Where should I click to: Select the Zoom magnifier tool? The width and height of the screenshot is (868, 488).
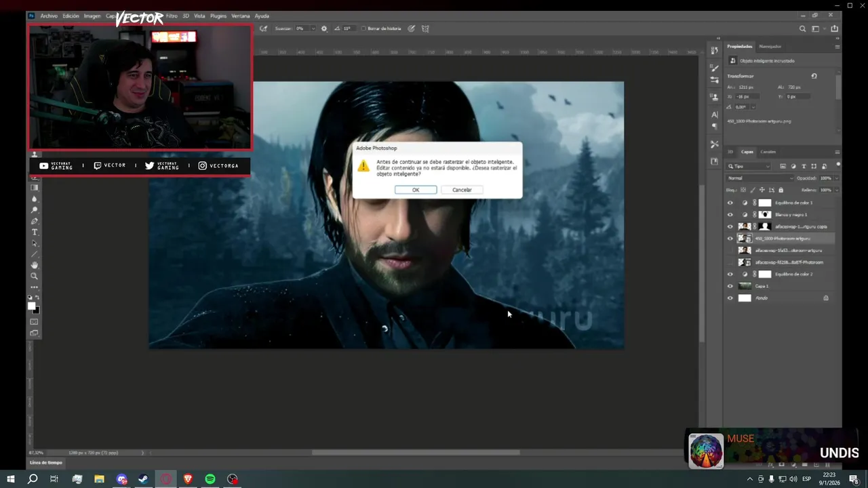pyautogui.click(x=35, y=276)
